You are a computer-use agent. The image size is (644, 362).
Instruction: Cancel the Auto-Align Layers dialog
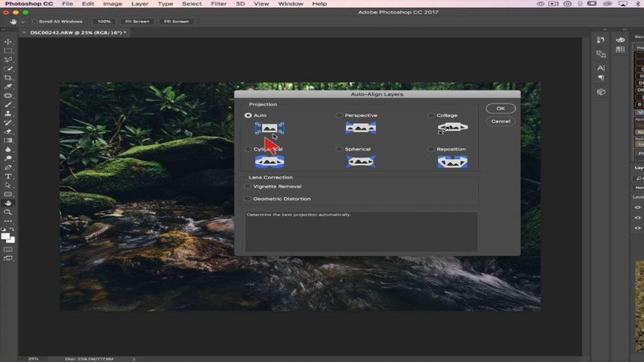tap(500, 121)
